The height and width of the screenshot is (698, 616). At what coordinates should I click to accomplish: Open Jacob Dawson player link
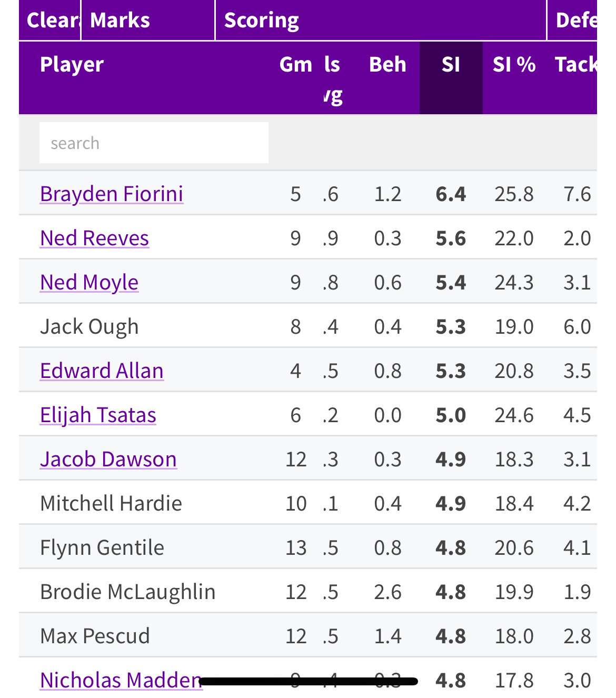pos(108,459)
